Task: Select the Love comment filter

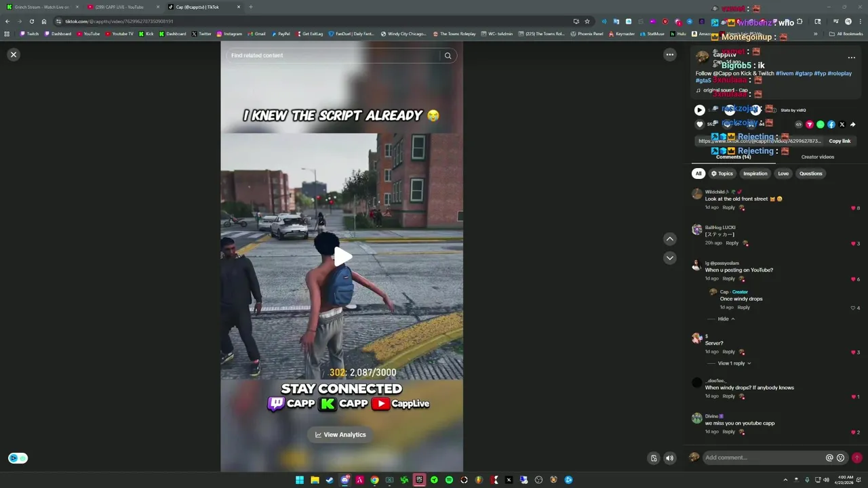Action: (x=783, y=174)
